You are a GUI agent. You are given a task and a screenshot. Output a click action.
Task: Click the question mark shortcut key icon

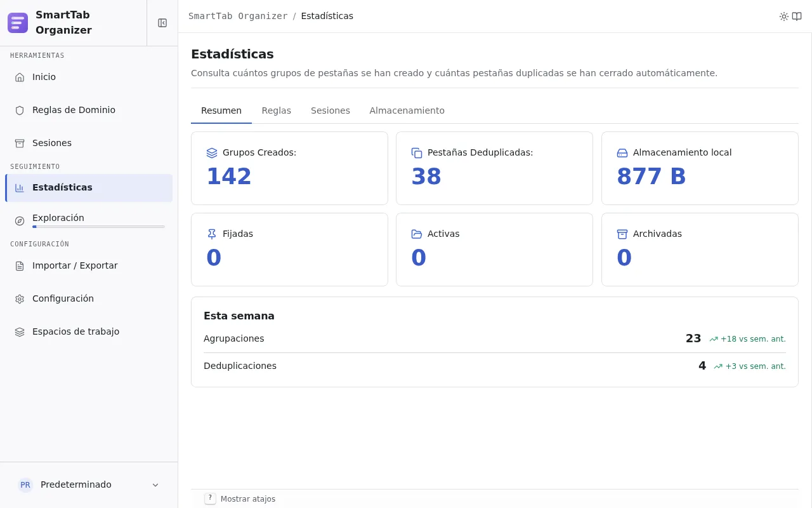[x=210, y=498]
